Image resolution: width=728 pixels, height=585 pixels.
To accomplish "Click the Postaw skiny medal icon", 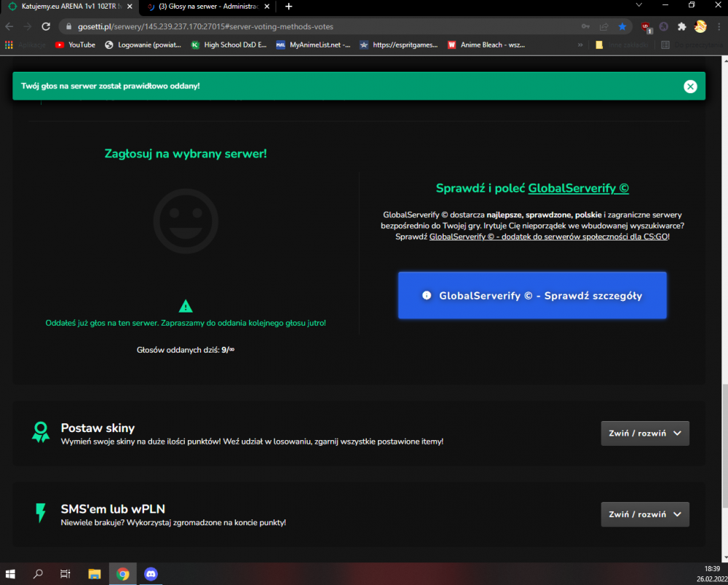I will coord(40,432).
